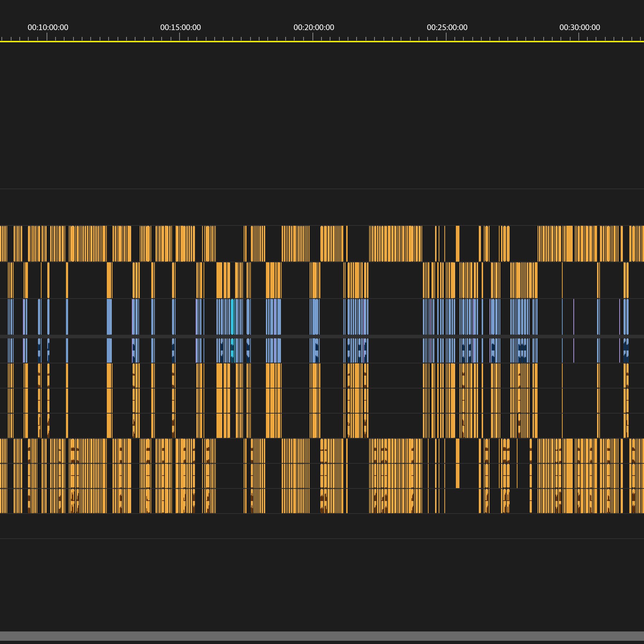Click the gray divider between the two blue clip rows

coord(322,337)
